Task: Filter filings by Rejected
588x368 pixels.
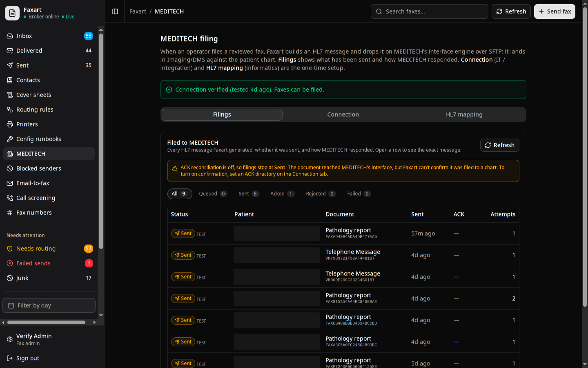Action: [x=321, y=194]
